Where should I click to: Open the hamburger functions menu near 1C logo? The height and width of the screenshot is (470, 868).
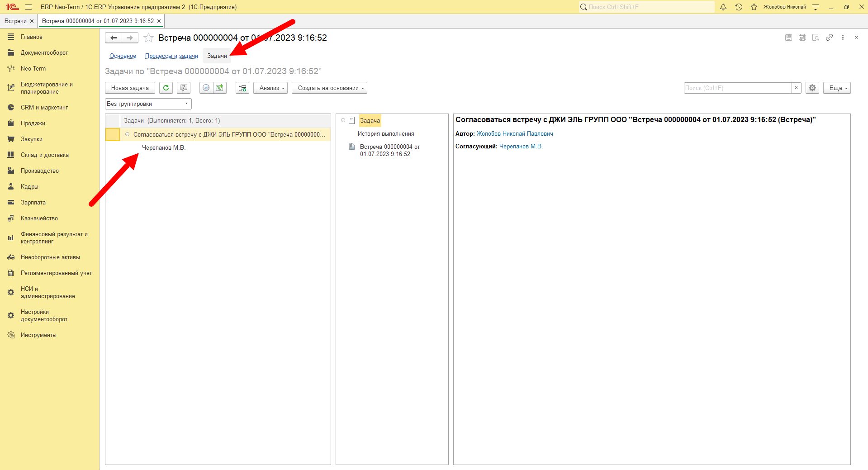(28, 7)
